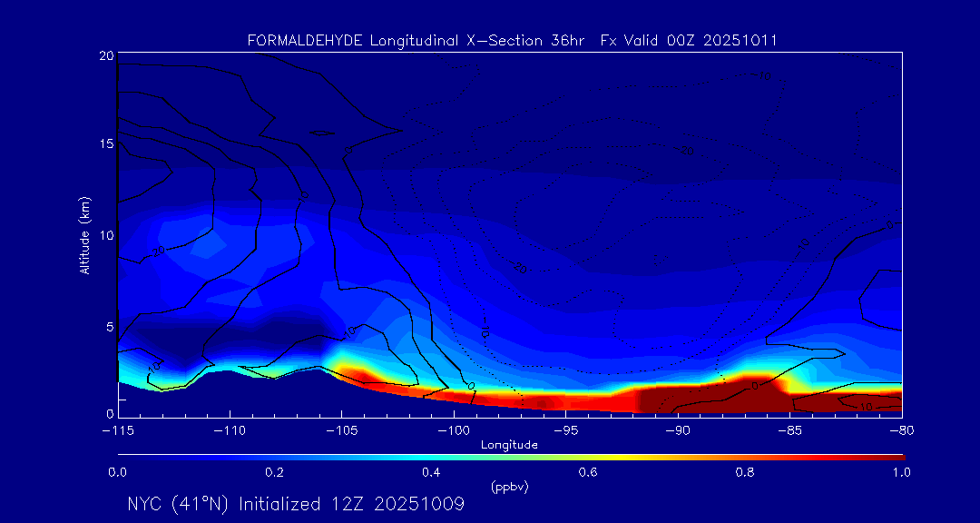
Task: Select longitude tick label -100
Action: tap(454, 431)
